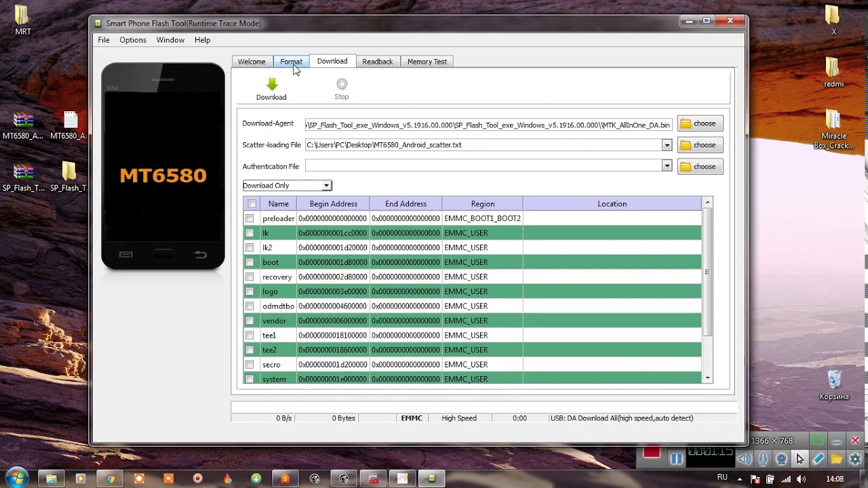
Task: Click table scrollbar up arrow
Action: click(708, 202)
